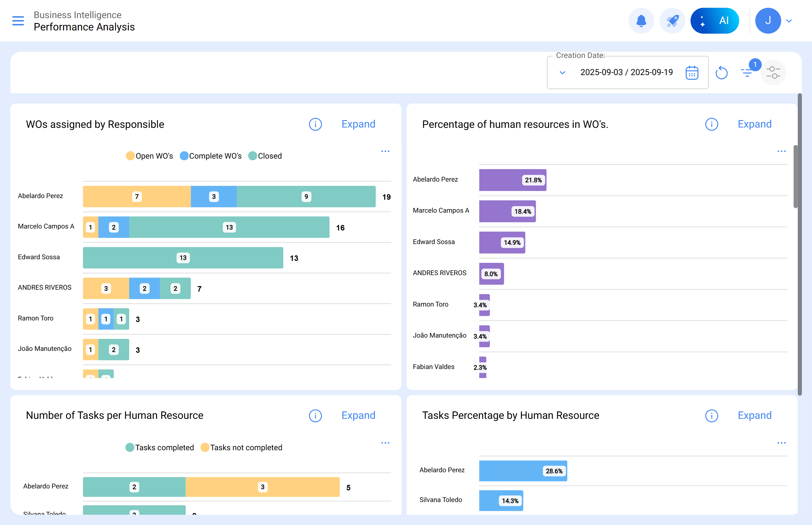Open the filter list icon with badge

747,72
